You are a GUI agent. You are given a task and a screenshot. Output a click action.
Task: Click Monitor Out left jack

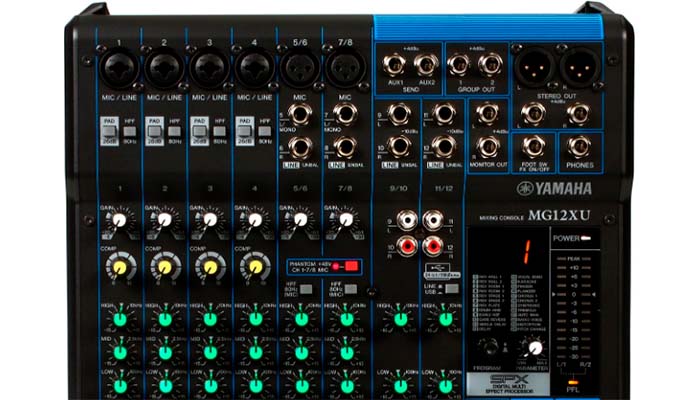[x=488, y=113]
